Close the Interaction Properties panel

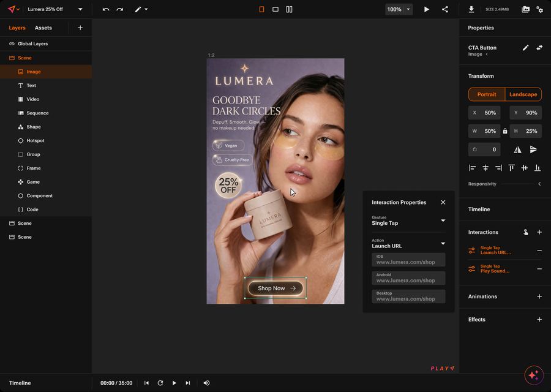pyautogui.click(x=443, y=203)
